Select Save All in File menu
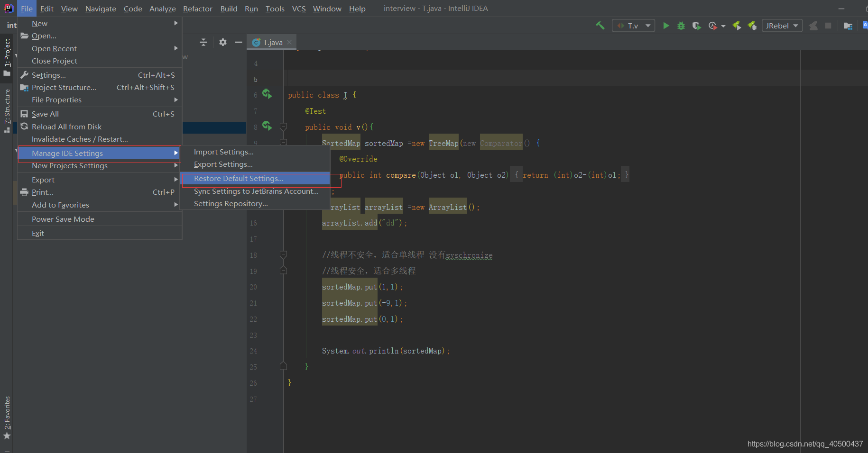This screenshot has width=868, height=453. 100,114
